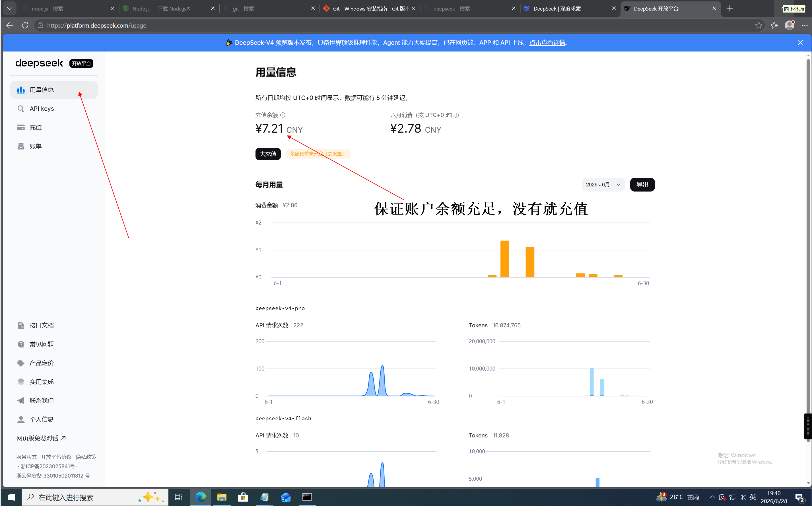This screenshot has width=812, height=506.
Task: Click 点击查看详情 link in banner
Action: pyautogui.click(x=547, y=42)
